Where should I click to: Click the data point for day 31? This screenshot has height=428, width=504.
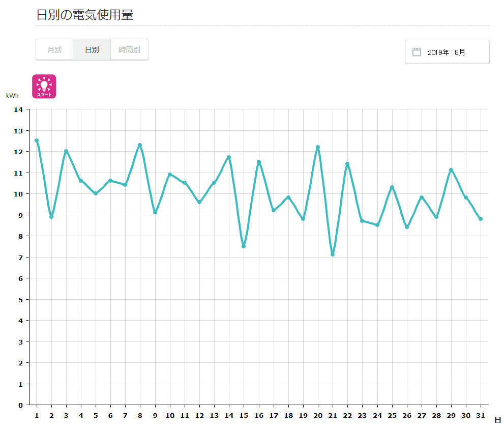481,219
